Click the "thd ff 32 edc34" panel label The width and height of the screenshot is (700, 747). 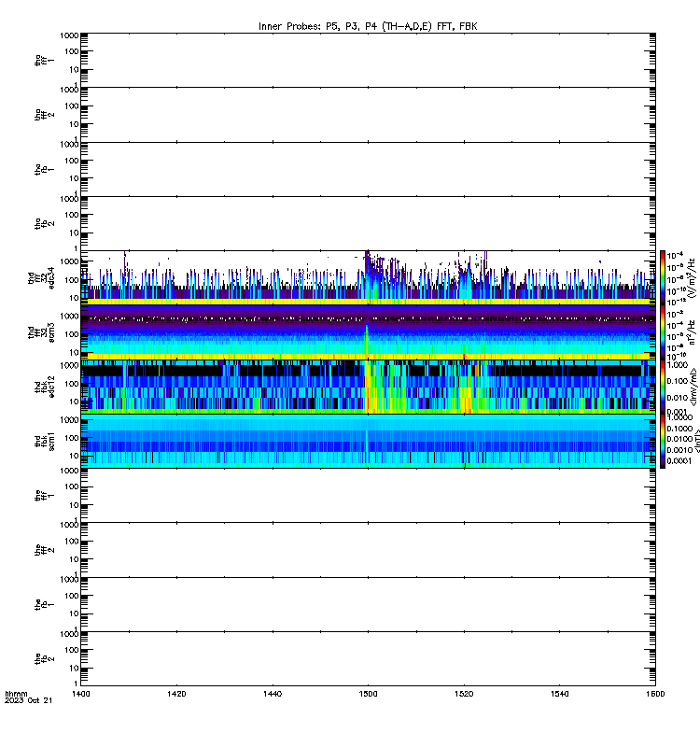pos(41,277)
